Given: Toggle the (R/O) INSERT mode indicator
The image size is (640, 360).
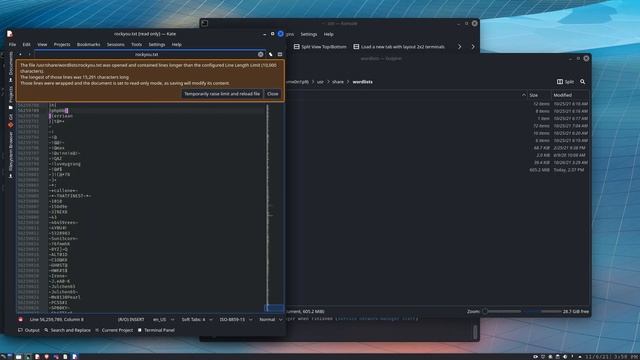Looking at the screenshot, I should (131, 320).
